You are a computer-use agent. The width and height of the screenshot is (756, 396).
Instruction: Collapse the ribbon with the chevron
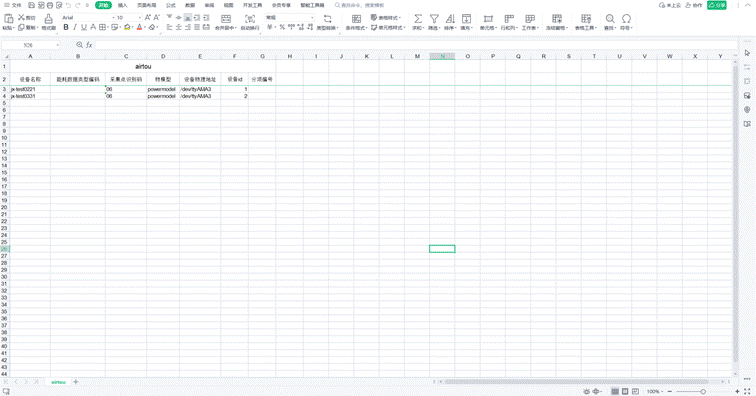[x=747, y=5]
